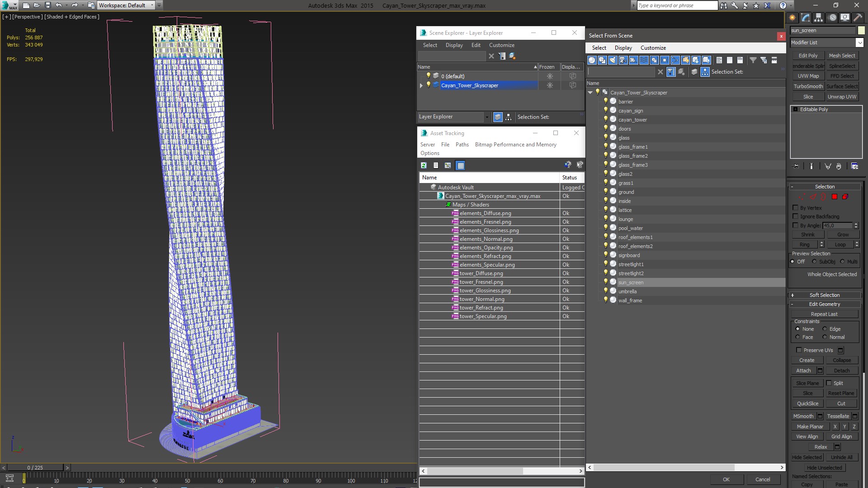868x488 pixels.
Task: Toggle Display Bone Objects filter icon
Action: 675,60
